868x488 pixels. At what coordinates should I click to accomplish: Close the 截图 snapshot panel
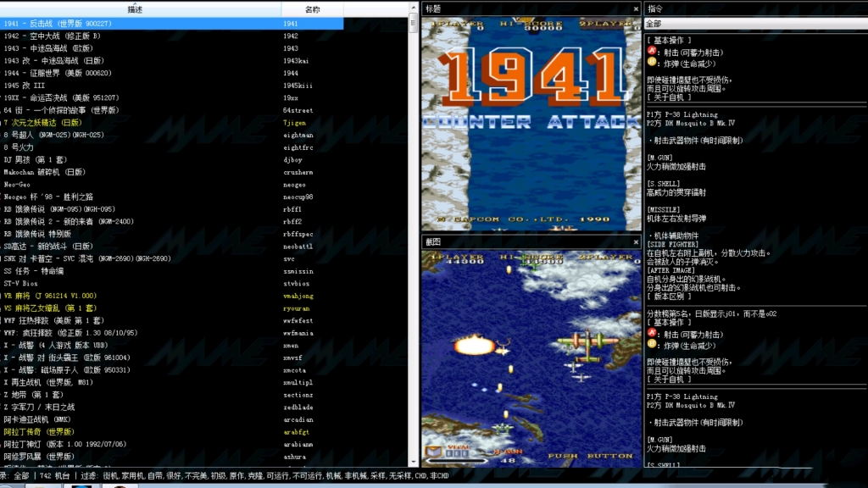(636, 241)
